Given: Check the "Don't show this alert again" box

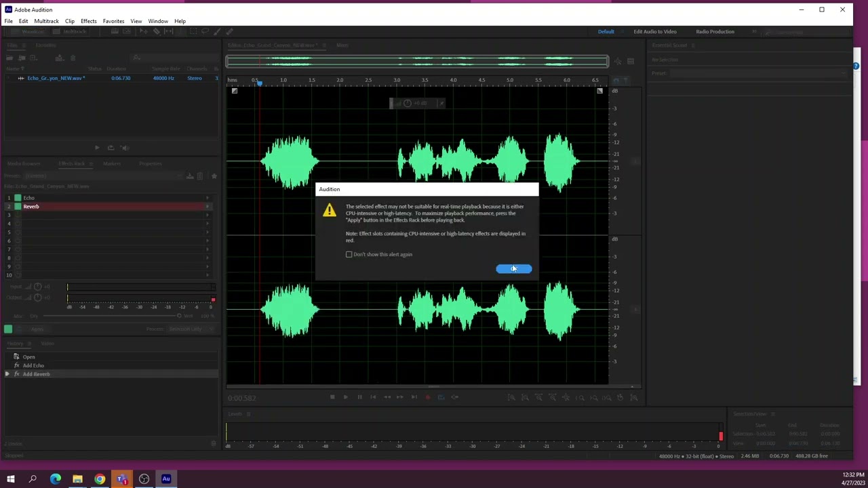Looking at the screenshot, I should click(349, 254).
